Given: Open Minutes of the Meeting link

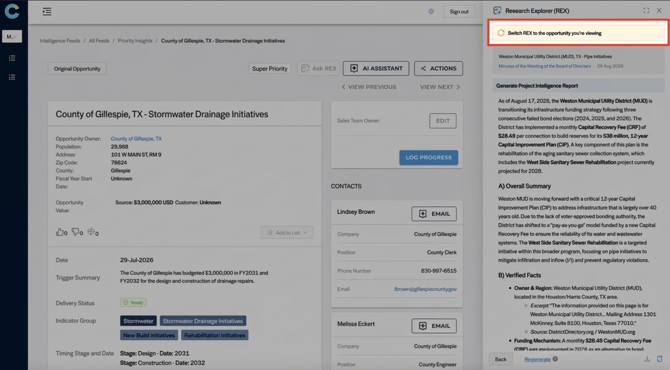Looking at the screenshot, I should 544,66.
